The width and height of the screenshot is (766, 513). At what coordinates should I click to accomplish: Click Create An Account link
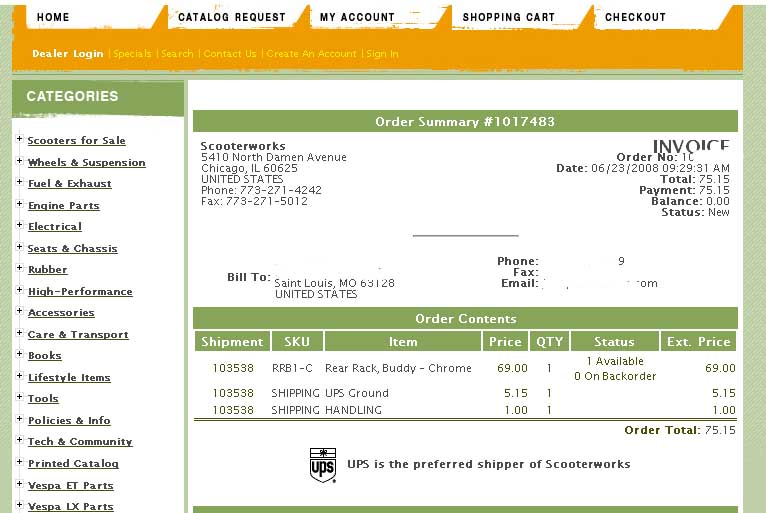[x=311, y=54]
